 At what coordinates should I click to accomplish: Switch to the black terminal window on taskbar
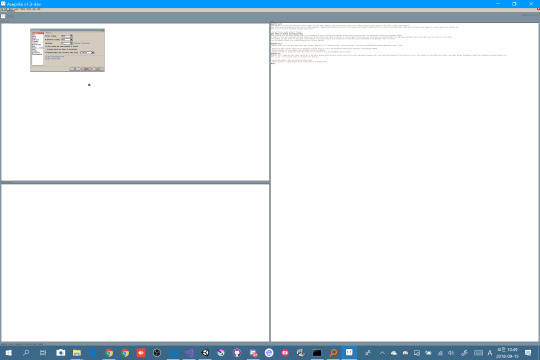(x=317, y=353)
